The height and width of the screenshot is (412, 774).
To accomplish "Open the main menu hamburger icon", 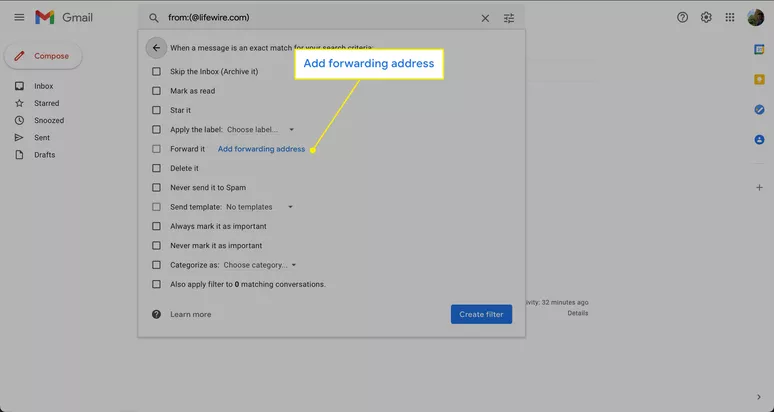I will [x=19, y=17].
